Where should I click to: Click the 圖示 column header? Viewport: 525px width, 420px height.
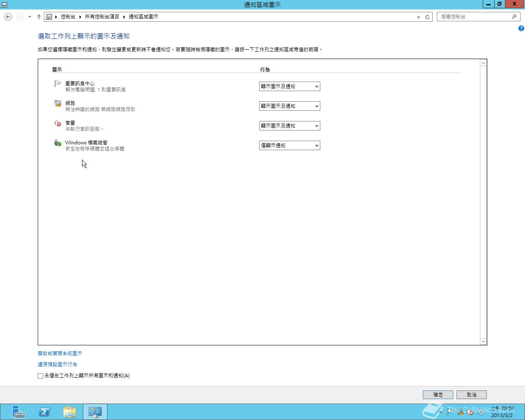coord(57,70)
